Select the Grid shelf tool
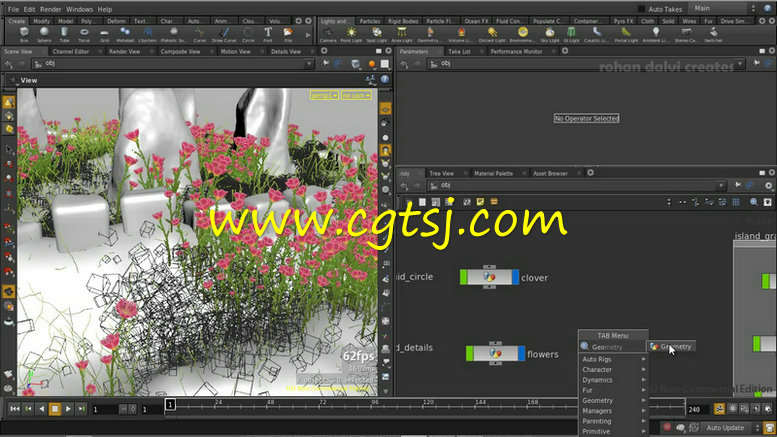Viewport: 777px width, 437px height. click(104, 34)
